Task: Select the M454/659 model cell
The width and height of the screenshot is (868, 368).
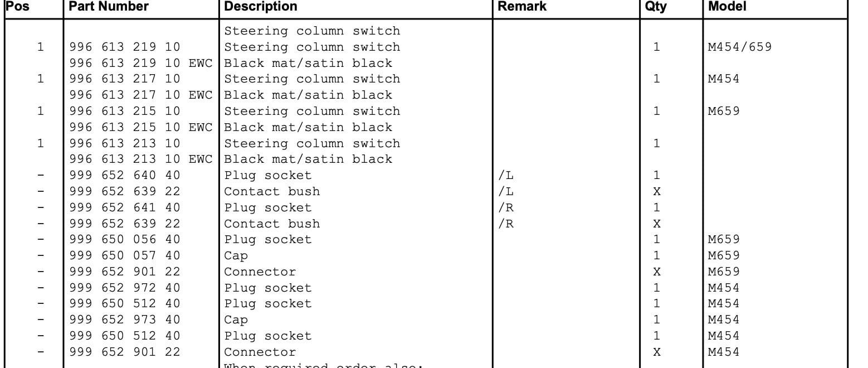Action: coord(740,47)
